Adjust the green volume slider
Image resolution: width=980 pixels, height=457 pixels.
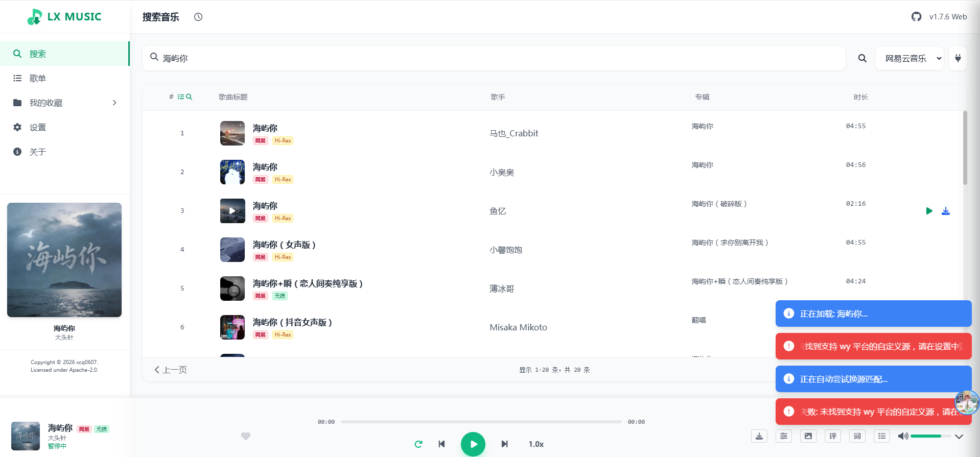pyautogui.click(x=930, y=436)
